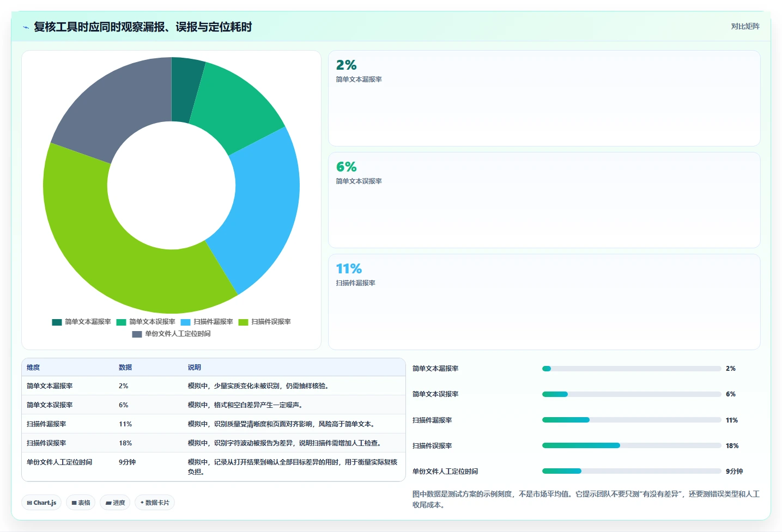This screenshot has width=782, height=532.
Task: Click the 简单文本误报率 progress bar
Action: 632,394
